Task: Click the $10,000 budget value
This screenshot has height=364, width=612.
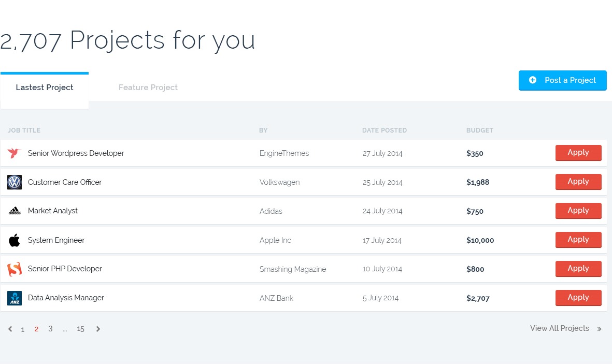Action: [x=480, y=240]
